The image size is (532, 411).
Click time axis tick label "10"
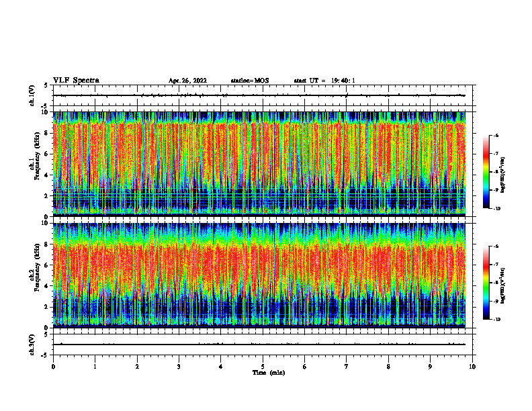472,367
